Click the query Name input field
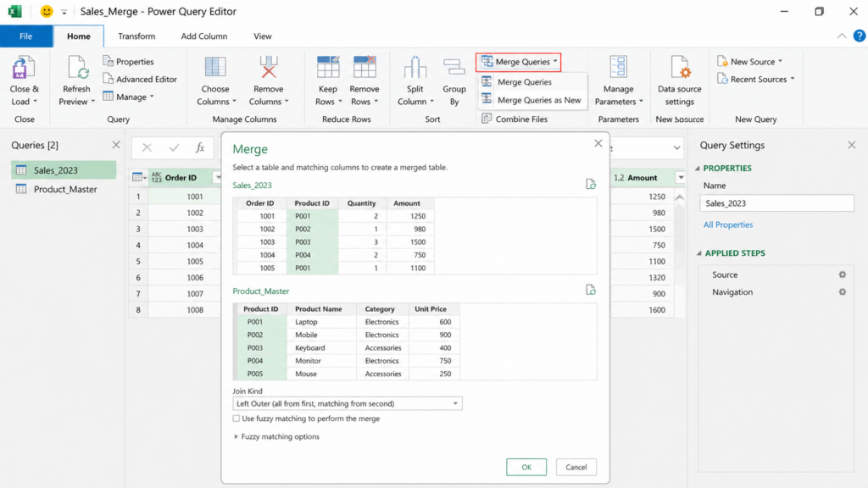The height and width of the screenshot is (488, 868). point(776,203)
